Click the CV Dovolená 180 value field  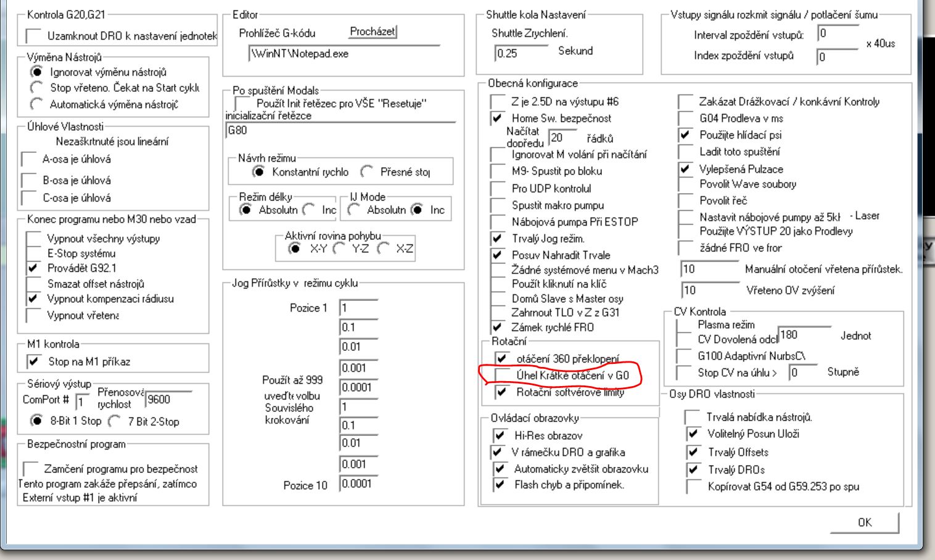[803, 335]
